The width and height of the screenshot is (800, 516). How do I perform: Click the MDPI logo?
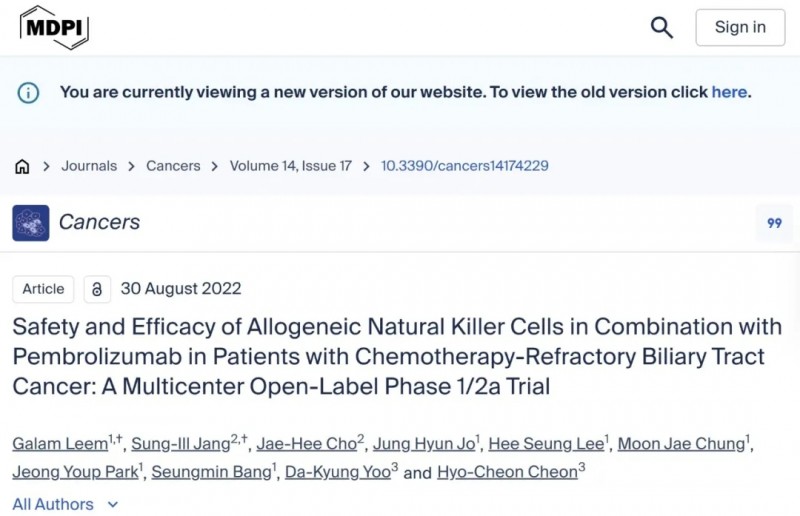click(x=54, y=27)
